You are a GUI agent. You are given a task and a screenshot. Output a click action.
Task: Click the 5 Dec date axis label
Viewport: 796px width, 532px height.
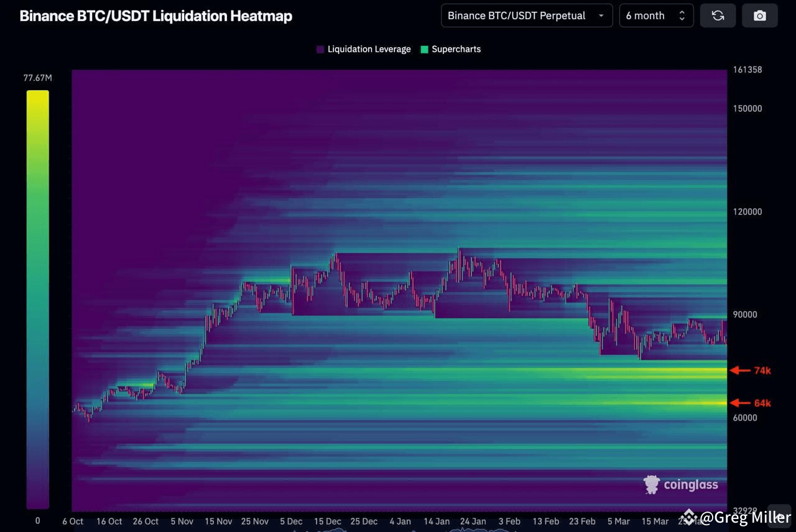pyautogui.click(x=291, y=521)
